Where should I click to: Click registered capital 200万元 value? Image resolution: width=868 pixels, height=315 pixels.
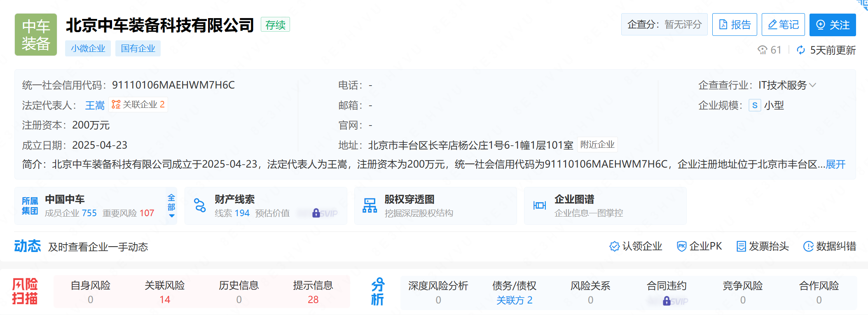(91, 125)
